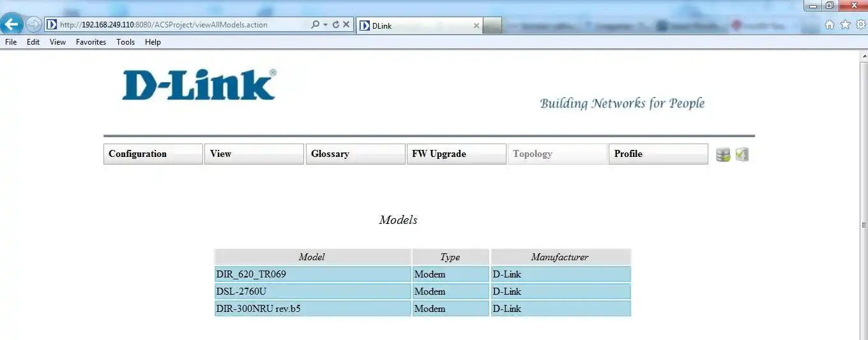The width and height of the screenshot is (868, 340).
Task: Click Modem type in DSL-2760U row
Action: (x=450, y=292)
